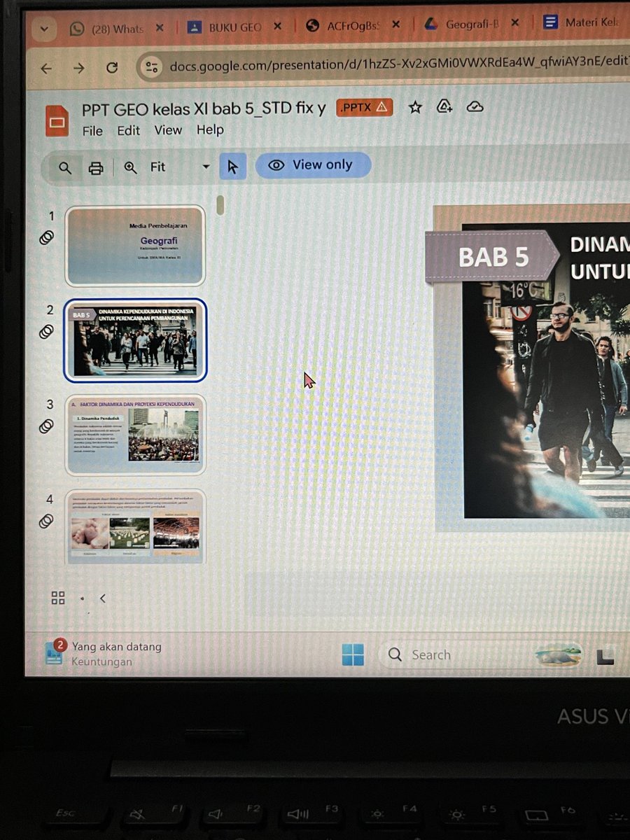Click the search menus magnifier icon
Image resolution: width=630 pixels, height=840 pixels.
pos(65,167)
